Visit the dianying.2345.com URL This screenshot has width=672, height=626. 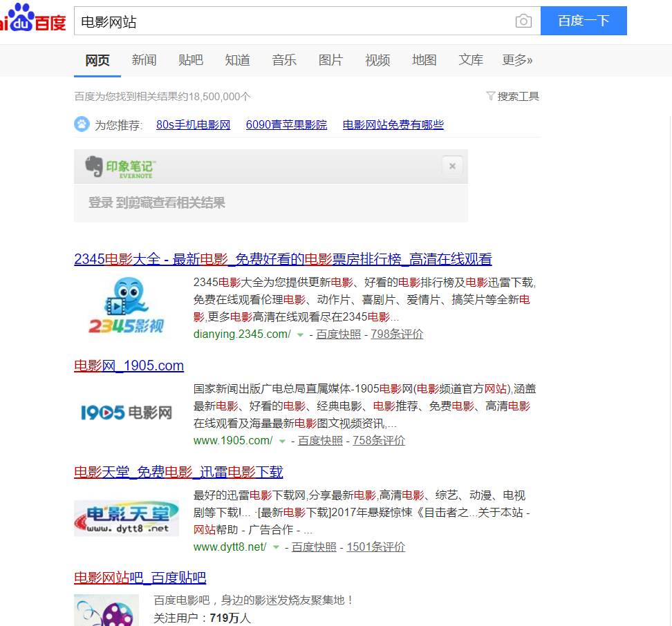(242, 334)
